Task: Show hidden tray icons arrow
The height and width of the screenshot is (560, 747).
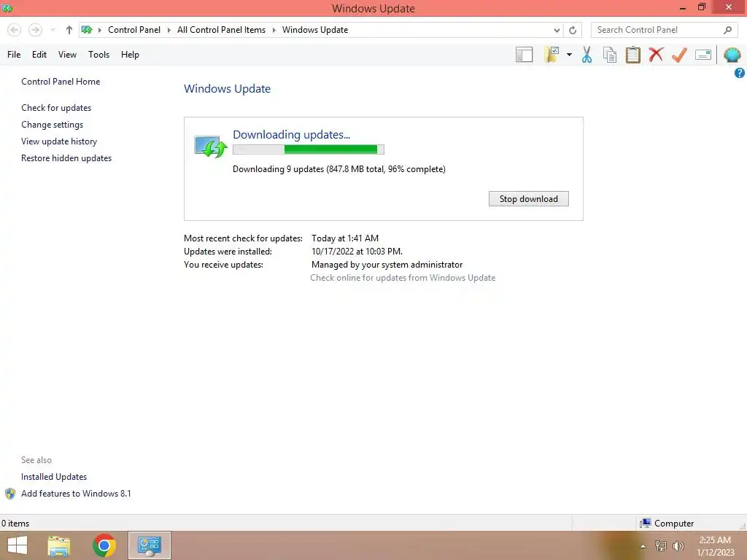Action: [643, 546]
